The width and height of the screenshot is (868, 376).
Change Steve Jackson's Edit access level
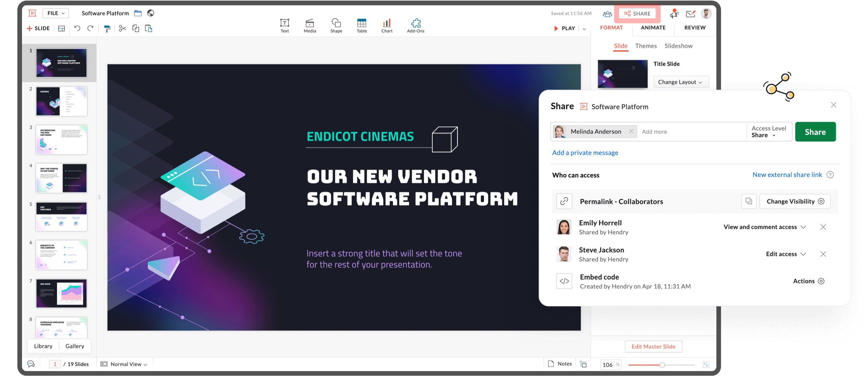click(x=786, y=254)
